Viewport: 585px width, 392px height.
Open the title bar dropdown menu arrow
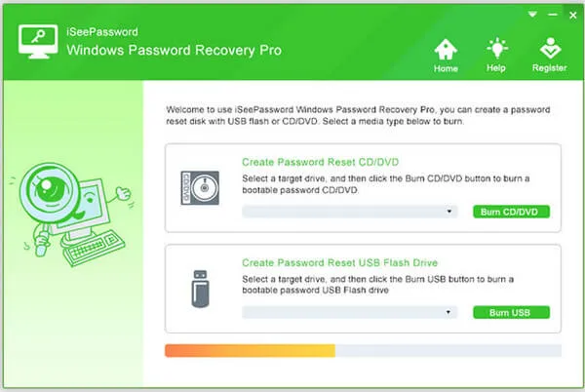(532, 16)
